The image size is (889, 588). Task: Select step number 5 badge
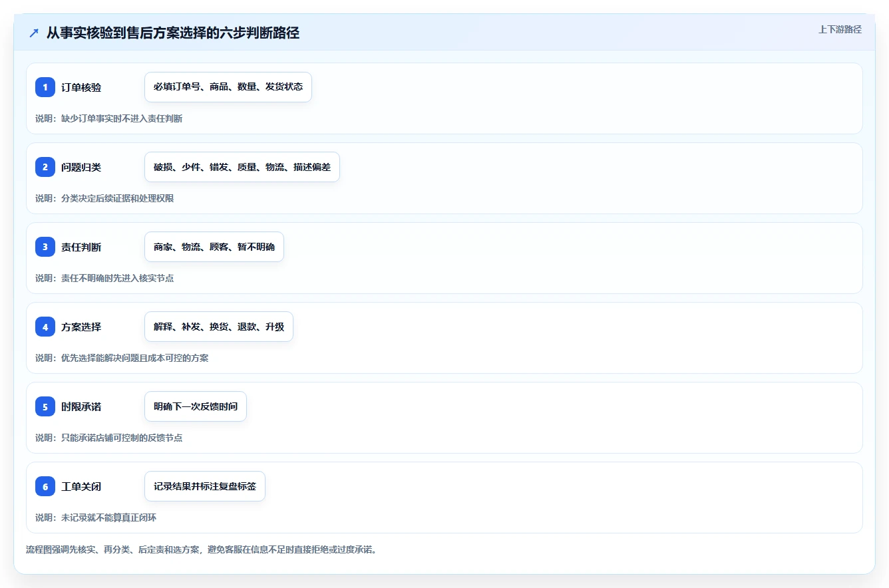coord(45,406)
